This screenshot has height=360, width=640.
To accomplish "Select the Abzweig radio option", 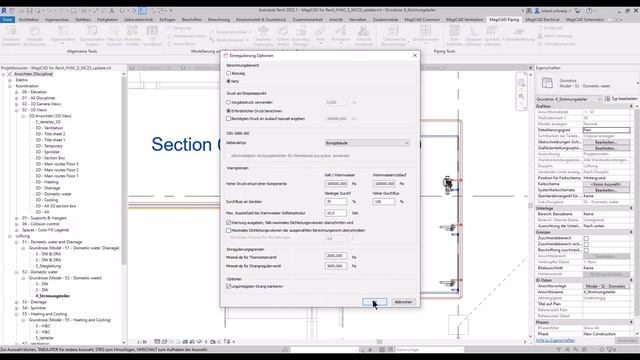I will click(x=229, y=73).
